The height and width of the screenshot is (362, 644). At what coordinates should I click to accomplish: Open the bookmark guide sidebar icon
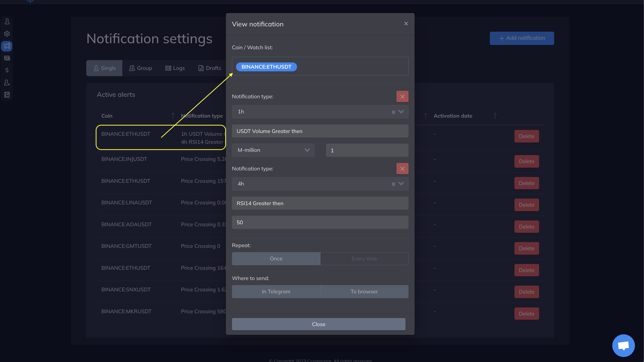(7, 95)
